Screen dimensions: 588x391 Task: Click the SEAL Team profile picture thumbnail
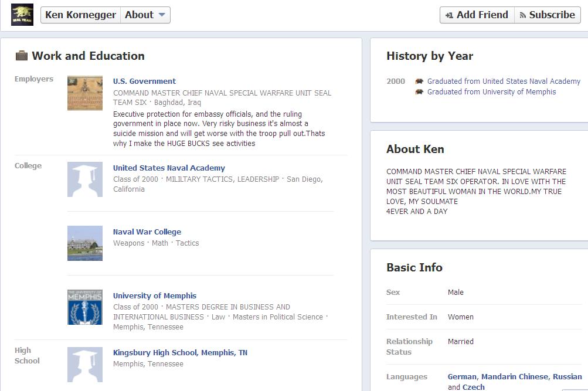point(22,15)
